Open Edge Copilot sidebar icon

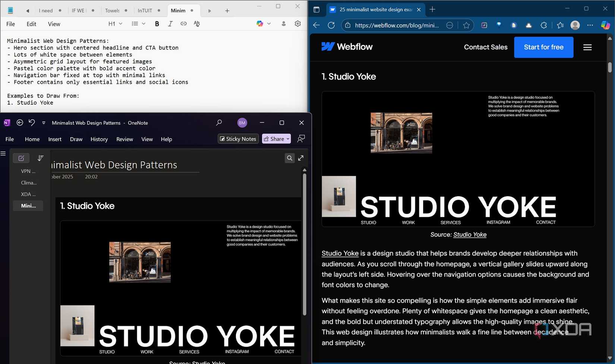[x=605, y=25]
